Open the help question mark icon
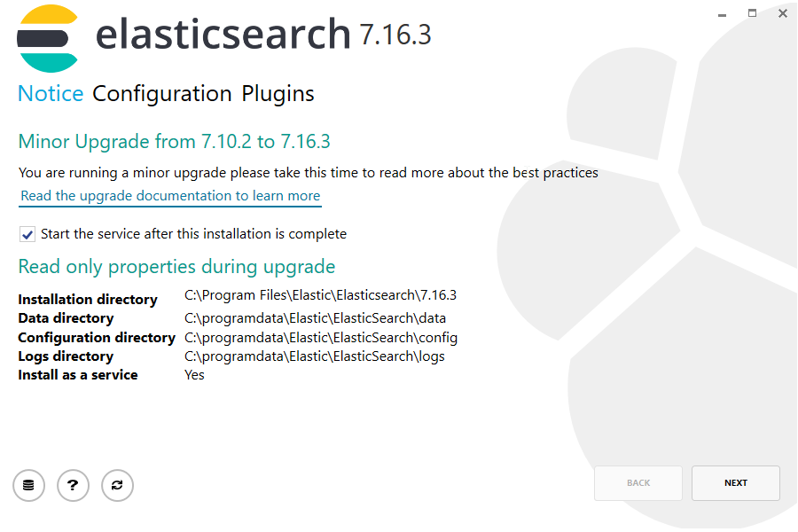This screenshot has width=798, height=532. [73, 485]
